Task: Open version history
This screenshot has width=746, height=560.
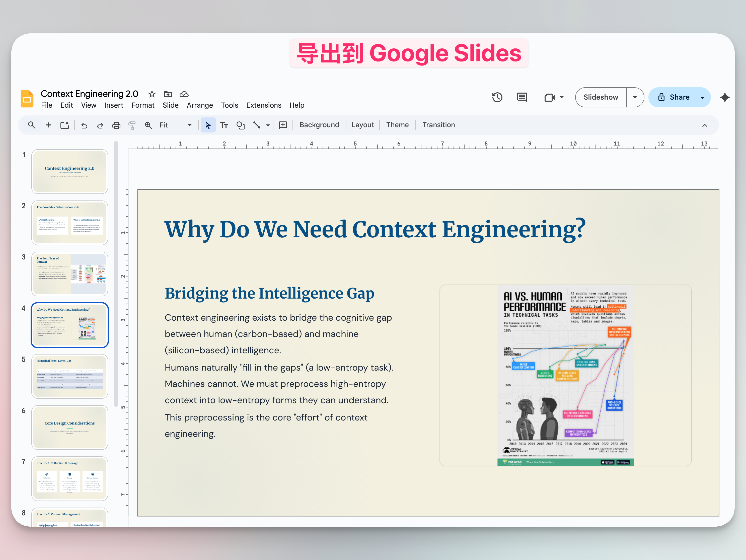Action: point(497,98)
